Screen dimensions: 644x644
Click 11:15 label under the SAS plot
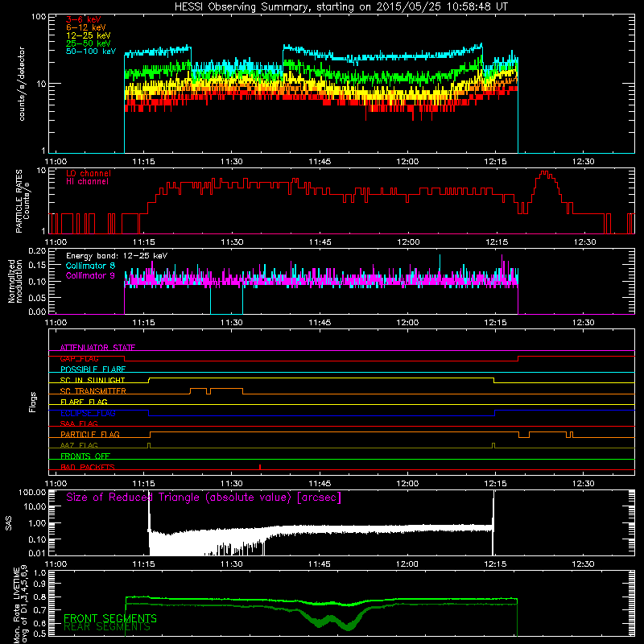point(144,564)
